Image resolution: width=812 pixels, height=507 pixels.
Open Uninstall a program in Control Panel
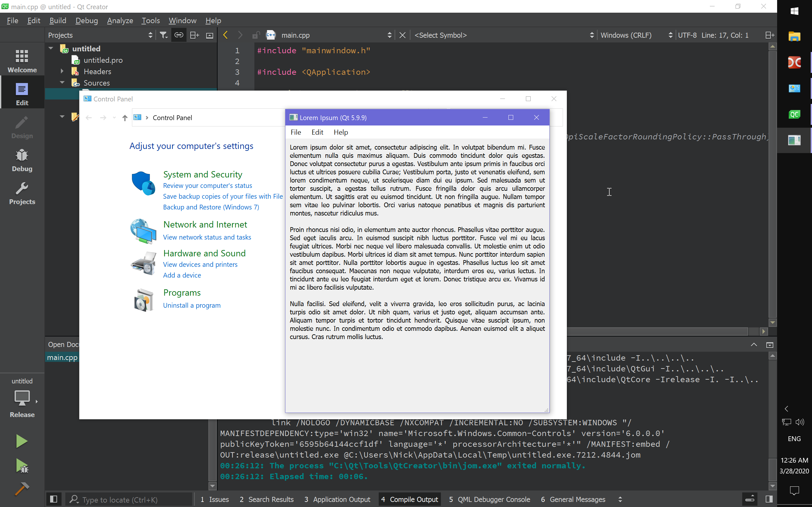192,305
